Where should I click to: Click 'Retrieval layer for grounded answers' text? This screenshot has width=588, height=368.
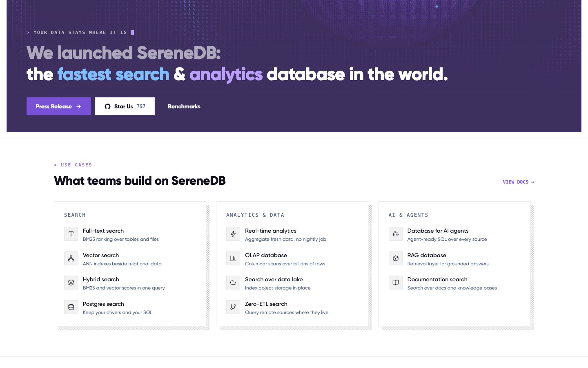point(448,264)
